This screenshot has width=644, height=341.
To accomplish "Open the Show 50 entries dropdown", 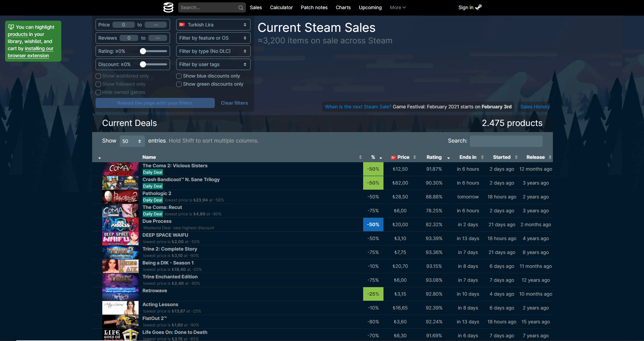I will click(x=132, y=141).
